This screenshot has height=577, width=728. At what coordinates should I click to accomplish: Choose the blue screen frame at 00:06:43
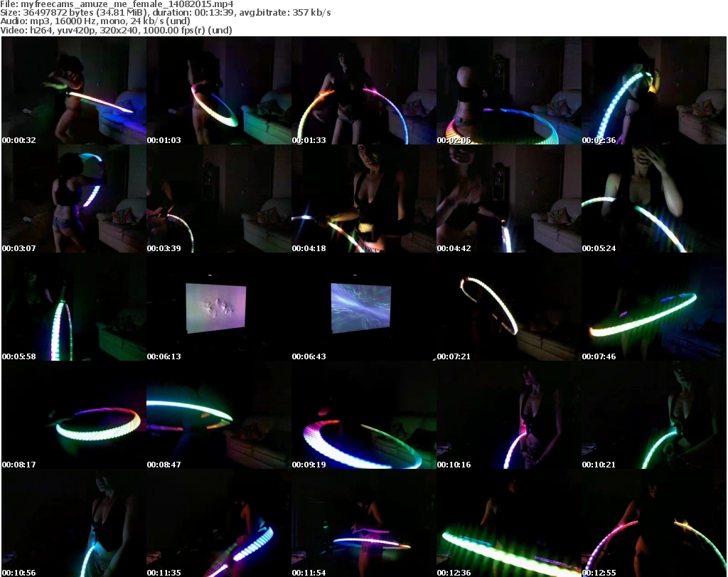tap(363, 307)
